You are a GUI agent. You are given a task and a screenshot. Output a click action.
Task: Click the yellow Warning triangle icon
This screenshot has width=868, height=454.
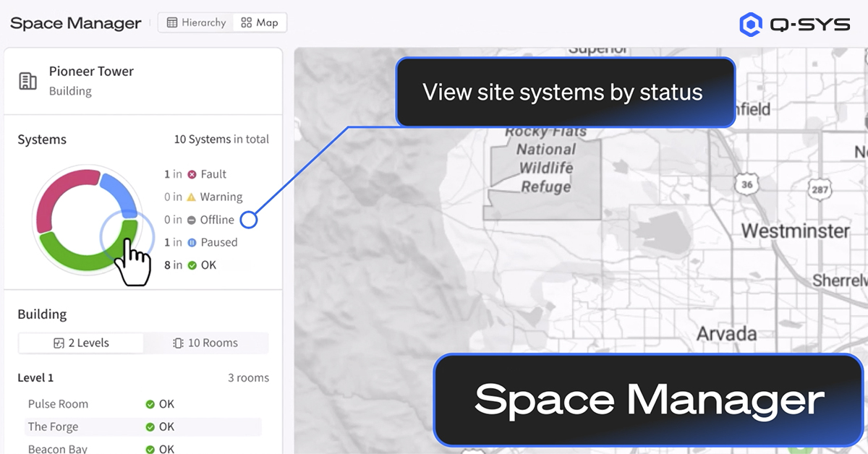pyautogui.click(x=192, y=197)
